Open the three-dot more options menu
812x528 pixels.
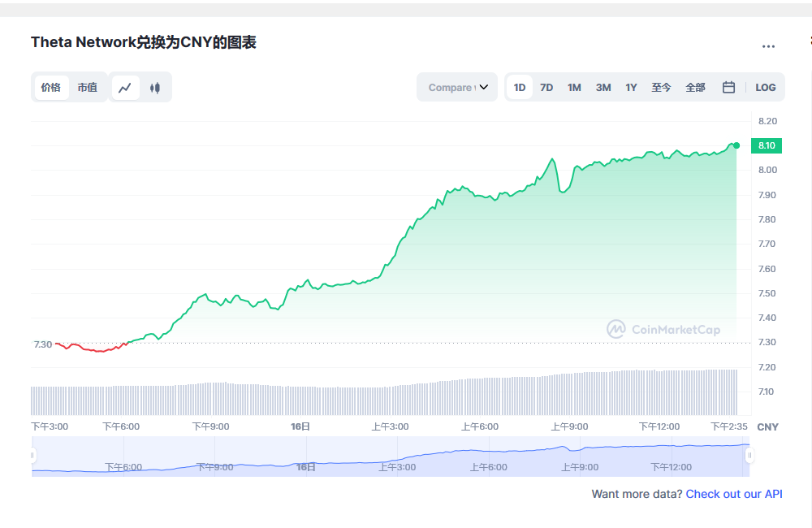[x=768, y=46]
